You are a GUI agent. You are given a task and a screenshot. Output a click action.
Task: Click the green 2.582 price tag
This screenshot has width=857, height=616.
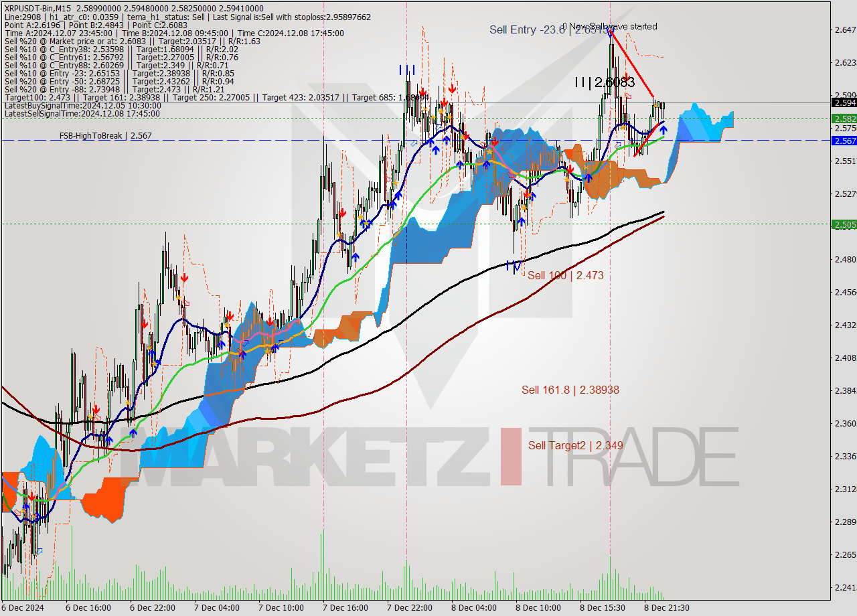pos(843,119)
